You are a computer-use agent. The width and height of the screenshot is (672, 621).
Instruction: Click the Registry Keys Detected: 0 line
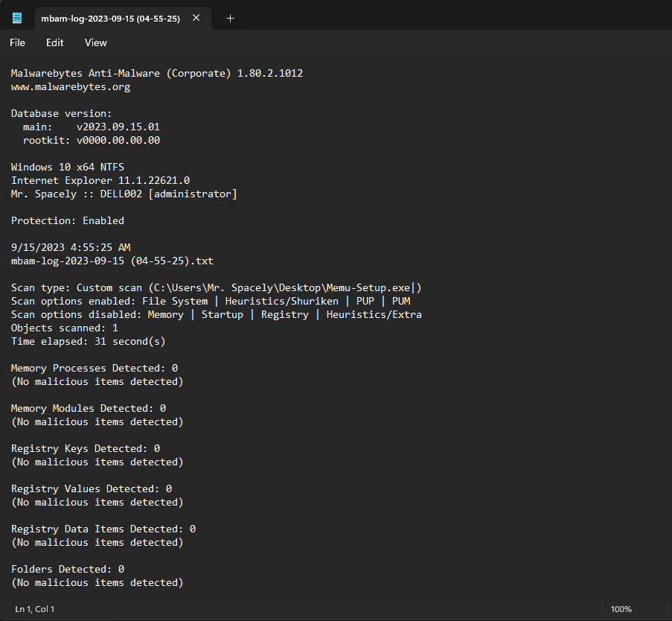pyautogui.click(x=86, y=448)
